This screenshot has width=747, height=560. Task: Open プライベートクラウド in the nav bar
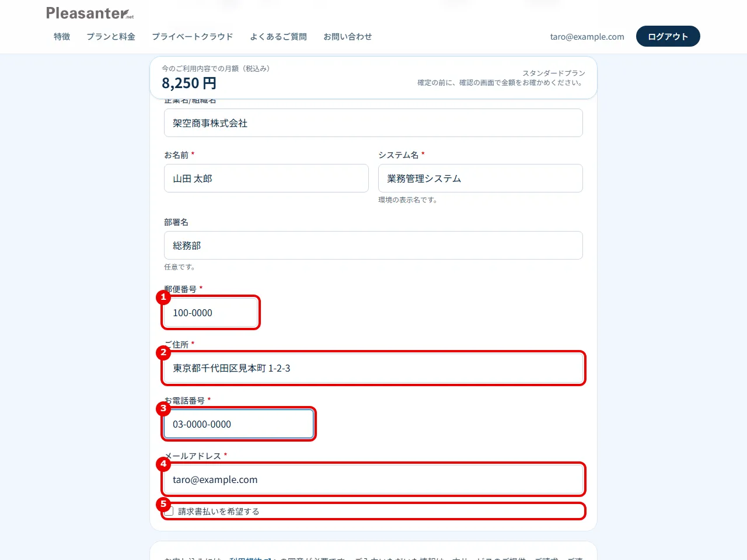(193, 37)
